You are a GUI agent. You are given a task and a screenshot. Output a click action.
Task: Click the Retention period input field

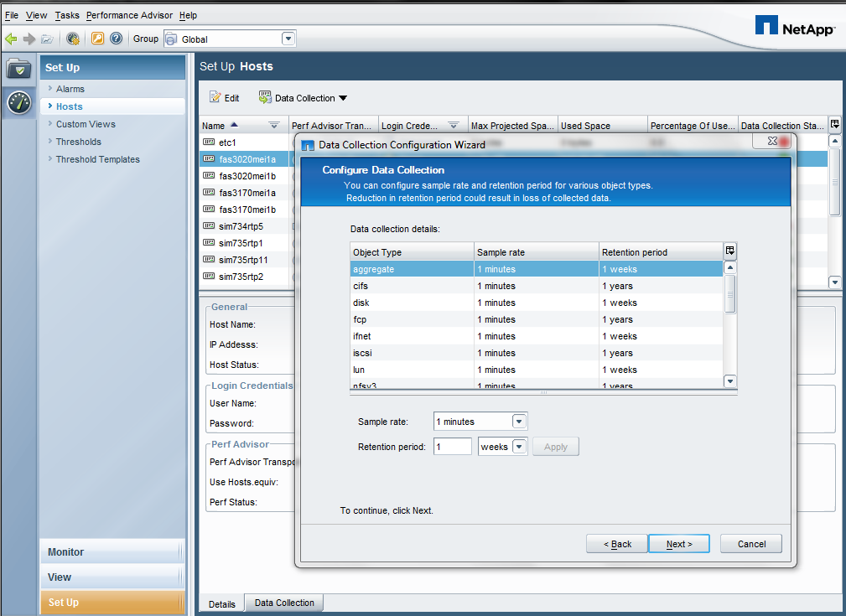point(453,447)
